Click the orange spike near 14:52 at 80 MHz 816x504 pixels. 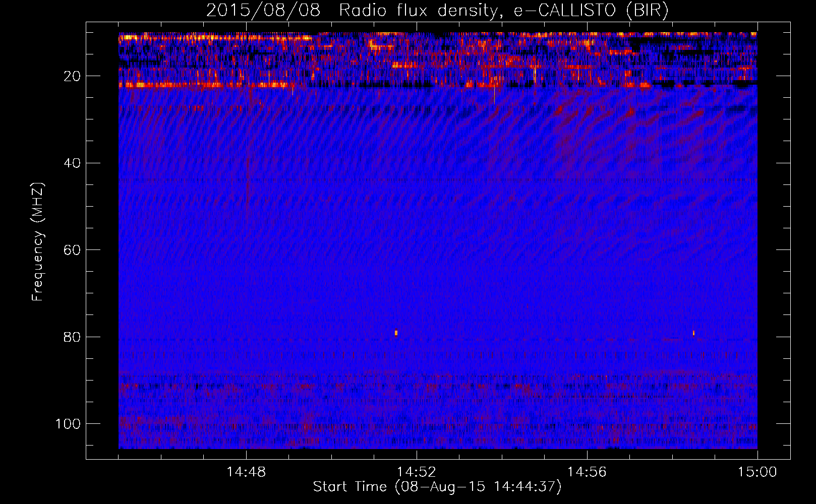click(396, 333)
